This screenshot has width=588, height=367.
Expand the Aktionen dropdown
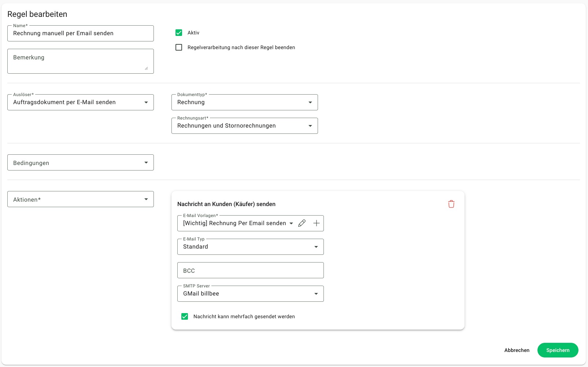tap(81, 199)
